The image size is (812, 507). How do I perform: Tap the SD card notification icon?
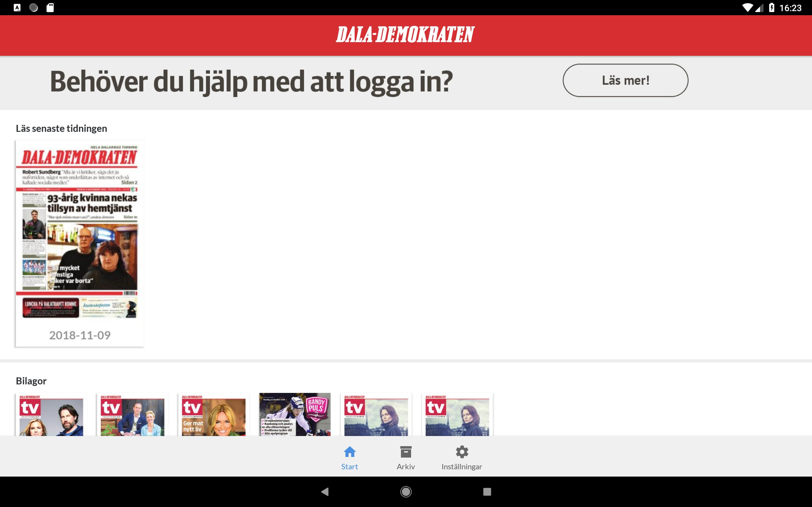click(50, 7)
